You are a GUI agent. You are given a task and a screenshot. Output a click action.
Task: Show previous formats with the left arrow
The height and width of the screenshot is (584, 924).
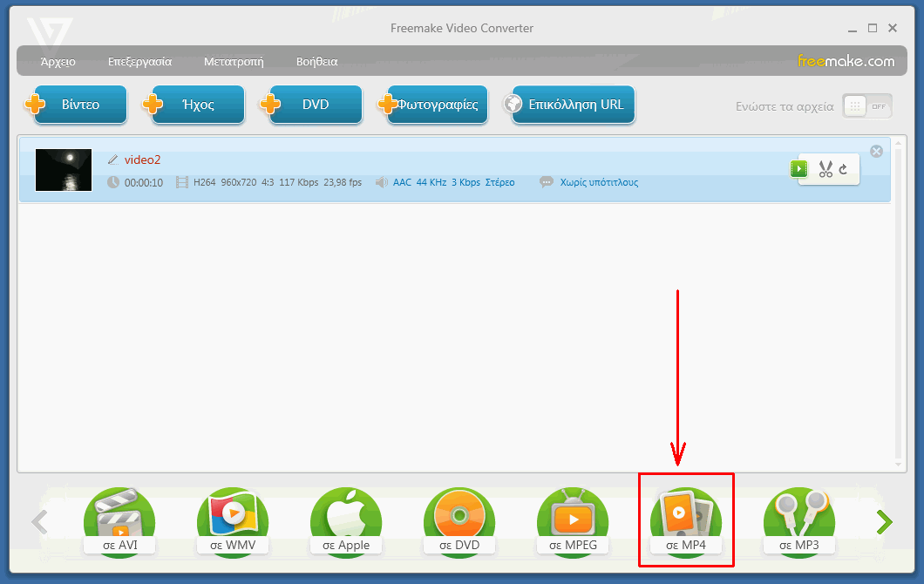click(x=39, y=522)
